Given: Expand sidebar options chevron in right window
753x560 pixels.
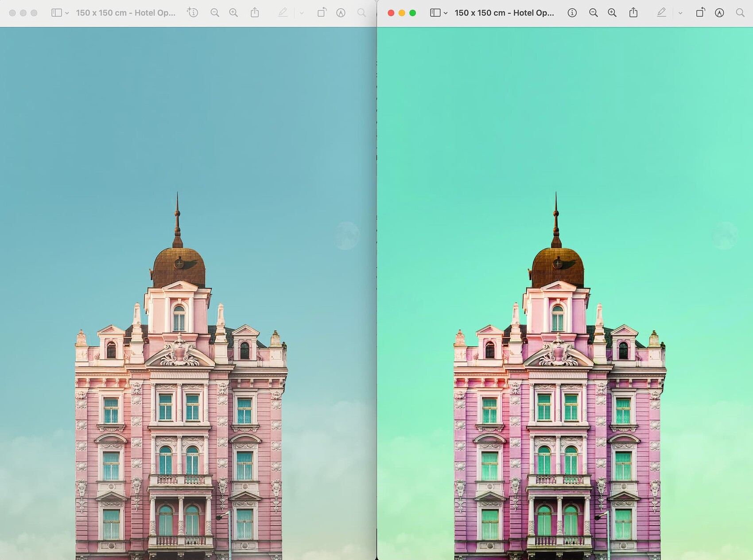Looking at the screenshot, I should [x=446, y=13].
